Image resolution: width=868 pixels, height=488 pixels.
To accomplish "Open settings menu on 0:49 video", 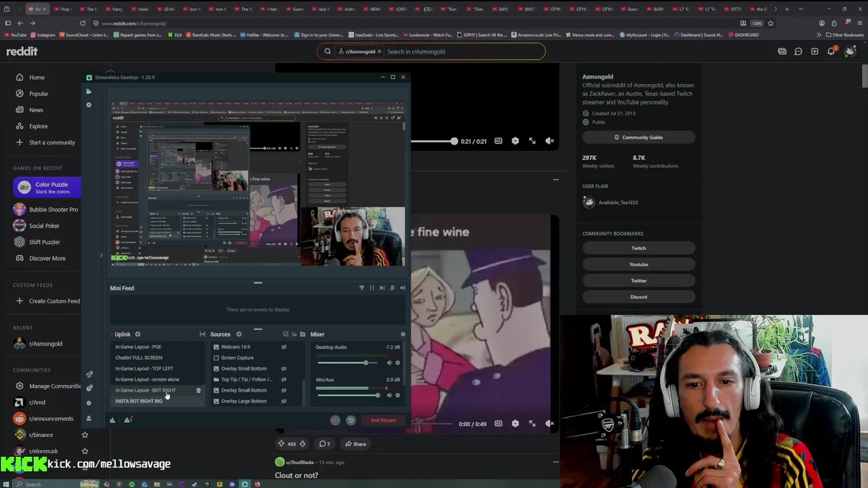I will [515, 424].
